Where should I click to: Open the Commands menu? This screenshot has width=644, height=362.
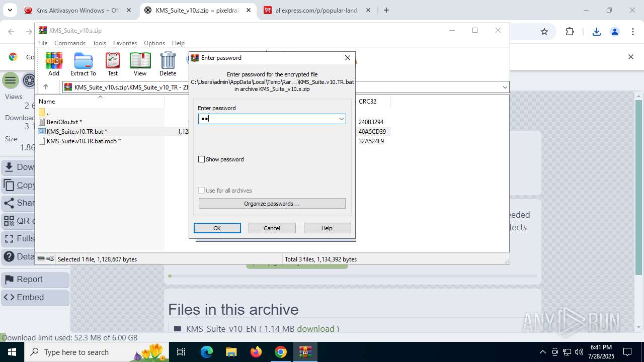pyautogui.click(x=70, y=43)
